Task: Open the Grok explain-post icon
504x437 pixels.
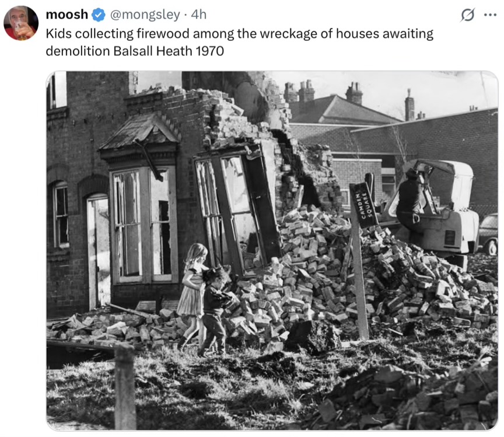Action: [467, 15]
